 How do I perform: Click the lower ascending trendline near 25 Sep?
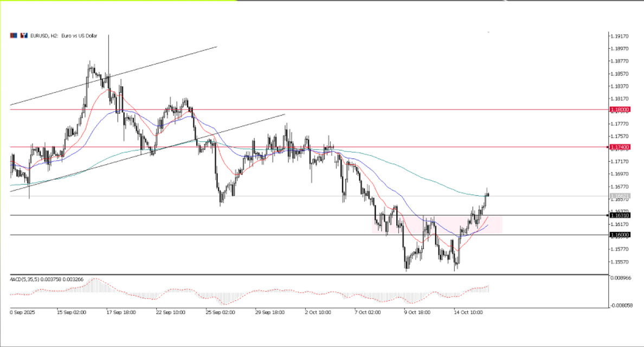(x=217, y=136)
